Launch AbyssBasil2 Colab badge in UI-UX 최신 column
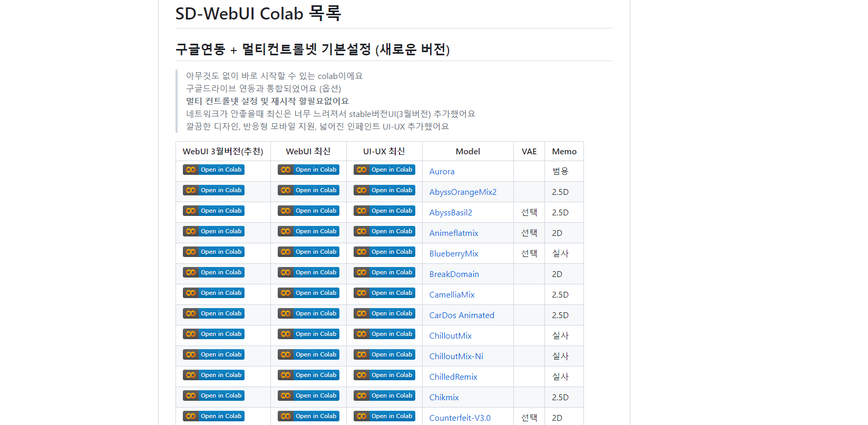This screenshot has width=868, height=425. click(x=384, y=211)
